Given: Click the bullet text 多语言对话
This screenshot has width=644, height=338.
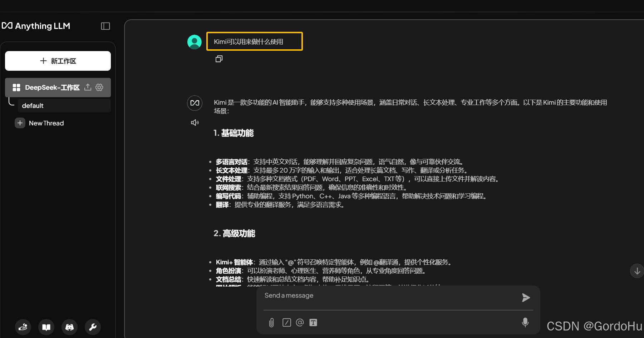Looking at the screenshot, I should tap(232, 162).
